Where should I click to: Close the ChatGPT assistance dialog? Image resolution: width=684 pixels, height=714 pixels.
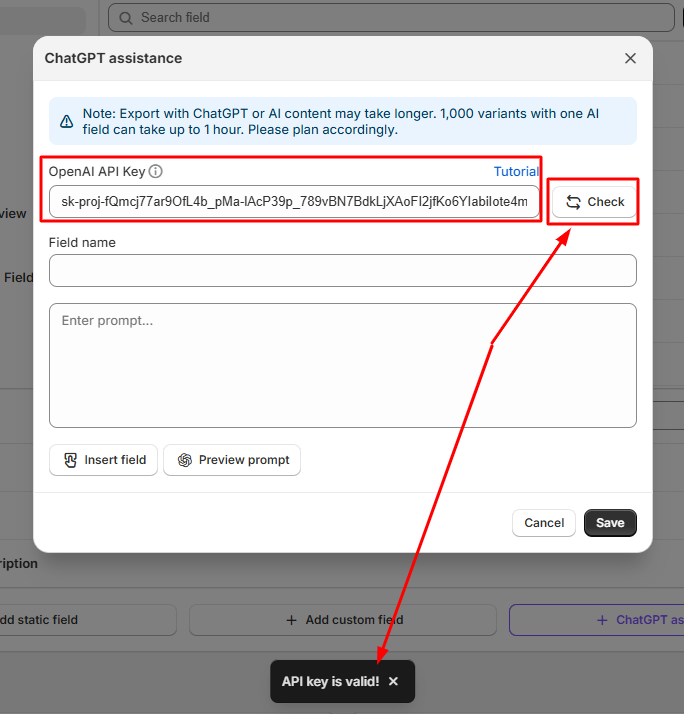(x=630, y=58)
